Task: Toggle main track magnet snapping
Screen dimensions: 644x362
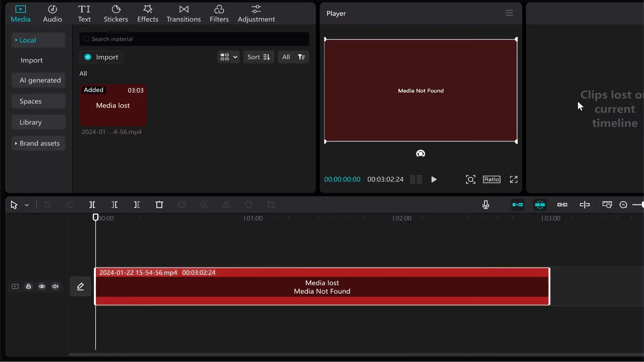Action: [518, 205]
